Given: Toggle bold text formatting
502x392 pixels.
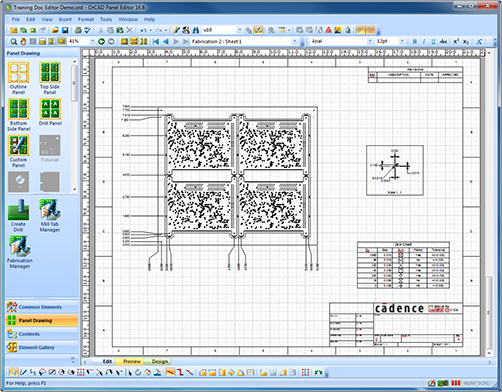Looking at the screenshot, I should click(x=415, y=41).
